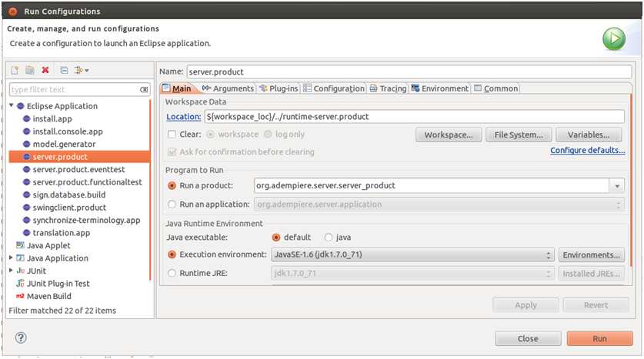The image size is (644, 359).
Task: Click the Java Applet icon
Action: [x=20, y=245]
